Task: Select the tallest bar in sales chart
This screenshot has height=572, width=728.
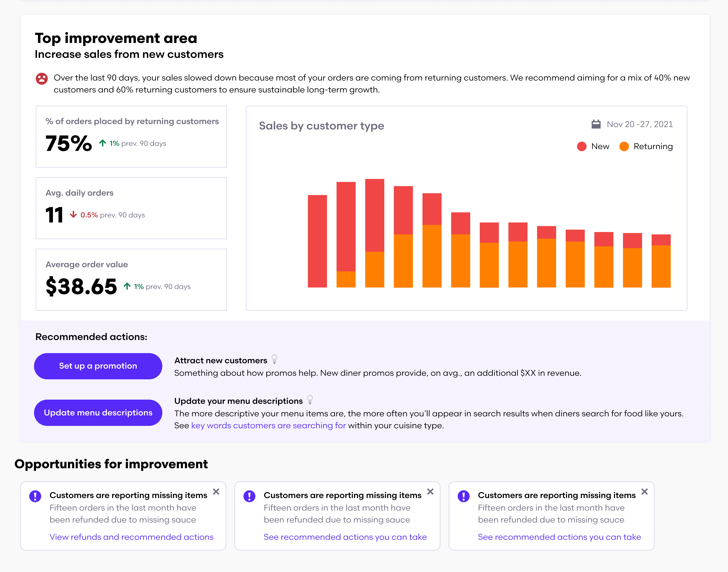Action: click(x=375, y=233)
